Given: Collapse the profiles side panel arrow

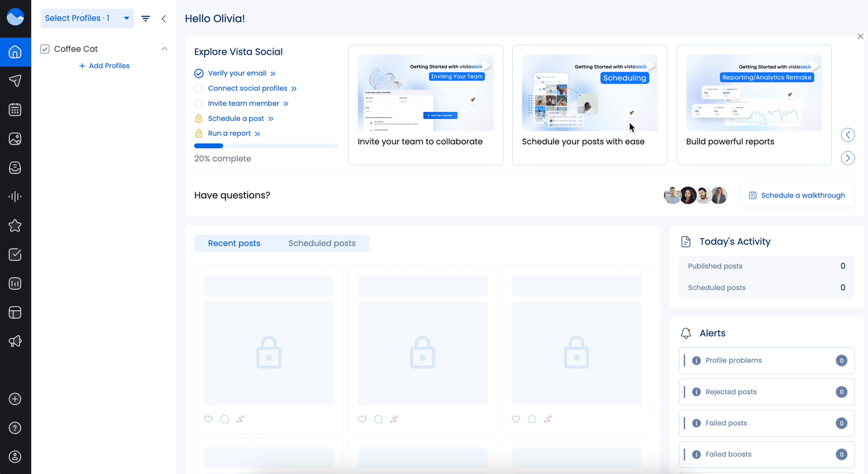Looking at the screenshot, I should click(164, 19).
